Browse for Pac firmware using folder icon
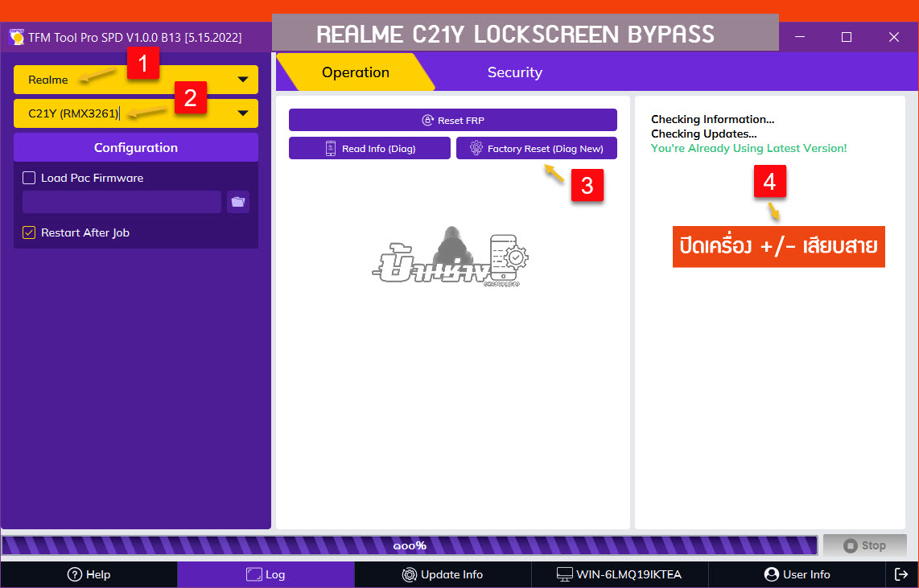Screen dimensions: 919x588 (238, 202)
